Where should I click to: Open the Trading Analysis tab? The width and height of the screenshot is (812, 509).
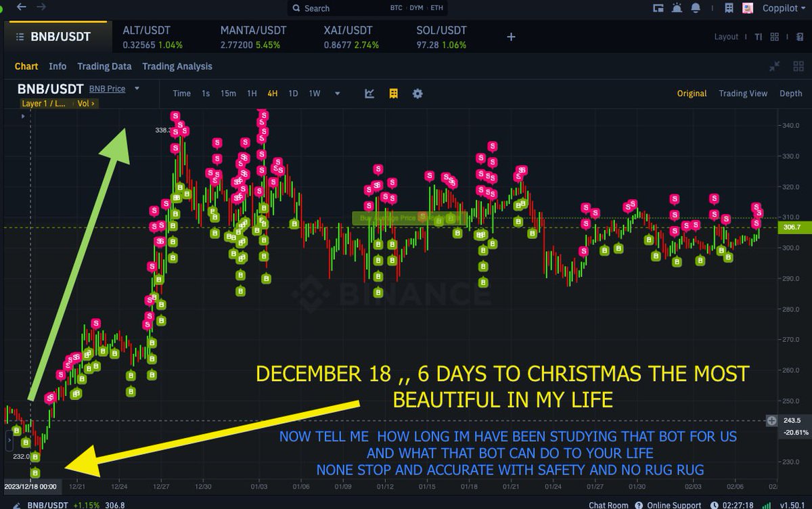177,66
